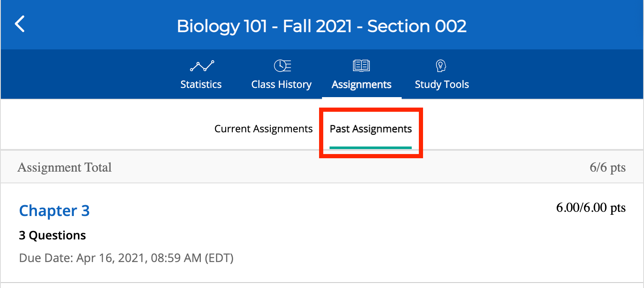The width and height of the screenshot is (644, 288).
Task: Click the Biology 101 course title header
Action: click(x=322, y=26)
